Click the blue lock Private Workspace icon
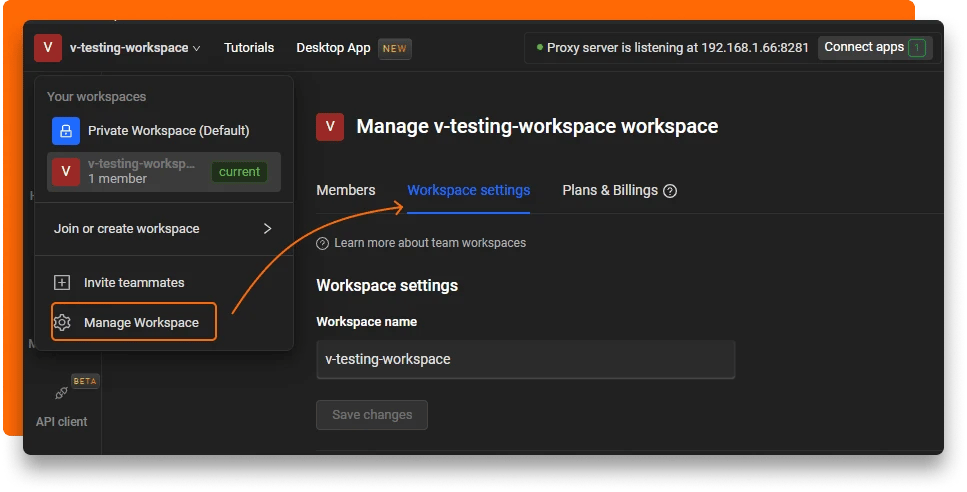The height and width of the screenshot is (492, 967). pyautogui.click(x=66, y=131)
